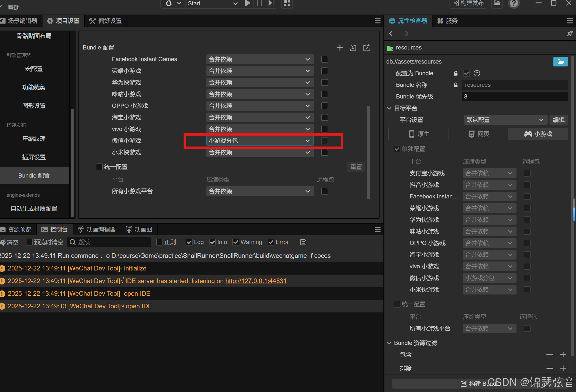The image size is (576, 392).
Task: Select the 网页 platform tab
Action: [478, 134]
